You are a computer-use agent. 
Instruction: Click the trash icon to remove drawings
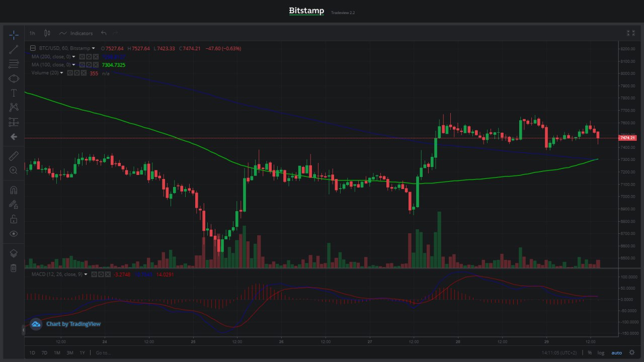coord(14,268)
